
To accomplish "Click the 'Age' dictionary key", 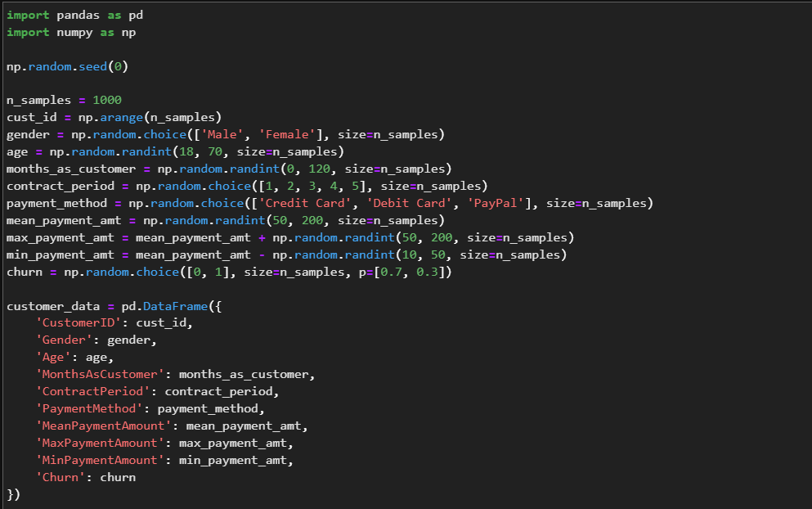I will [x=53, y=357].
